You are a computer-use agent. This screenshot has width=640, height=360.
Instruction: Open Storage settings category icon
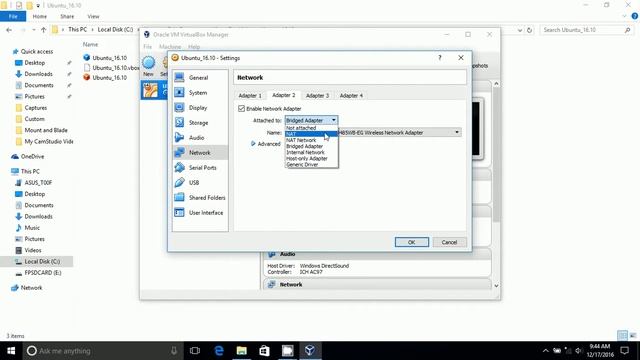pyautogui.click(x=179, y=122)
